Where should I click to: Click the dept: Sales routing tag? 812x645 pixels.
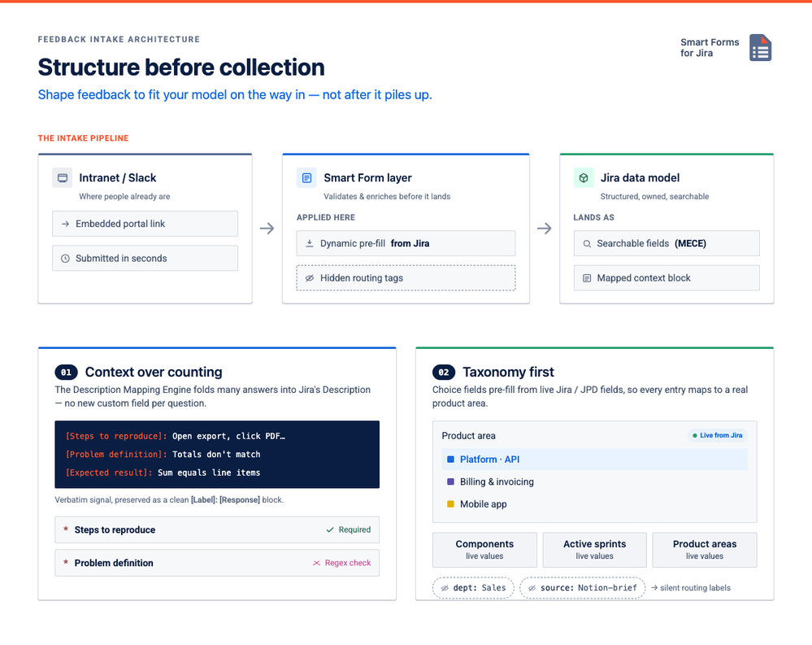tap(473, 588)
